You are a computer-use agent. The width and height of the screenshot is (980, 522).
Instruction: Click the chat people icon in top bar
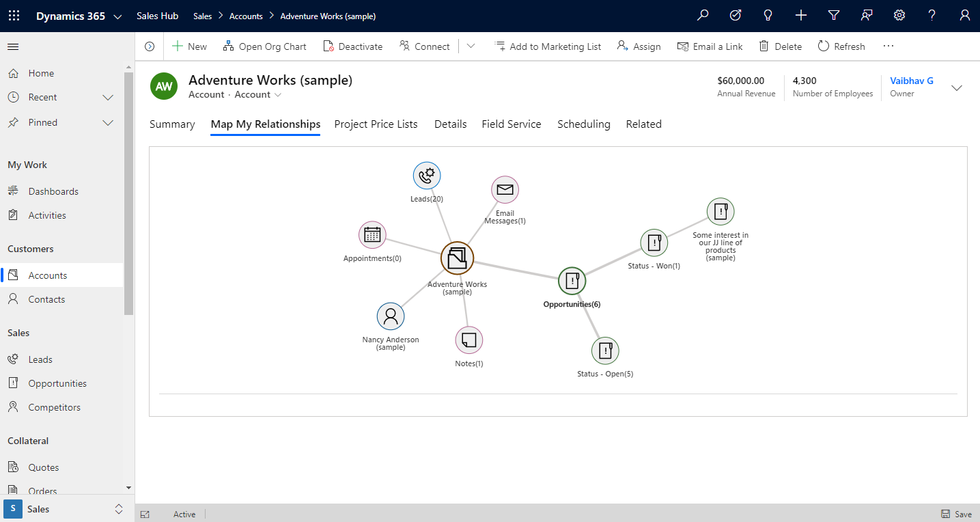click(867, 16)
